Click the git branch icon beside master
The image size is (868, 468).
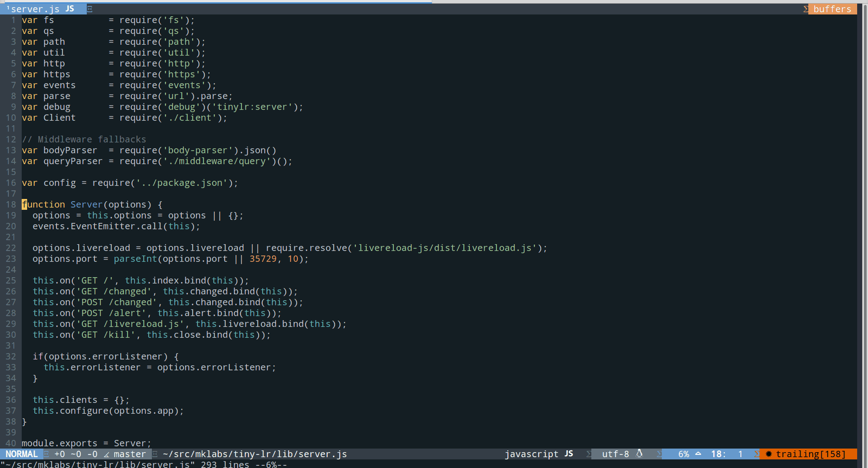107,454
